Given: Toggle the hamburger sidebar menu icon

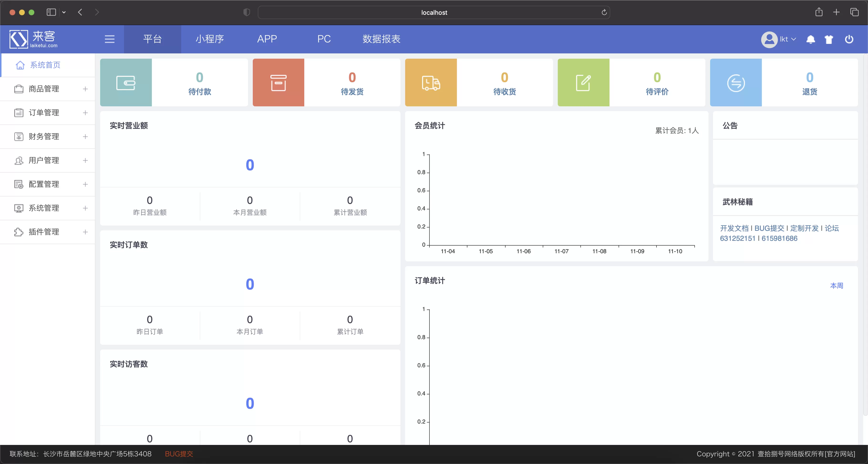Looking at the screenshot, I should pyautogui.click(x=109, y=39).
